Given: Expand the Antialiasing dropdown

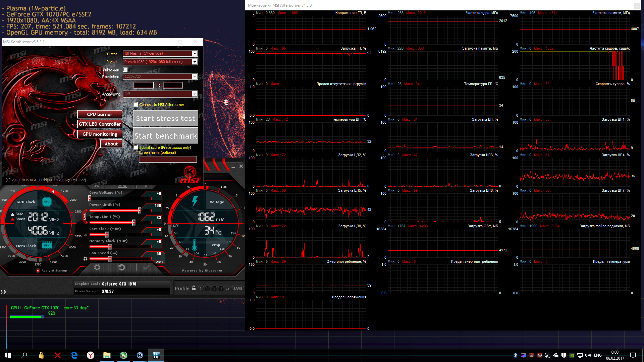Looking at the screenshot, I should [x=195, y=94].
